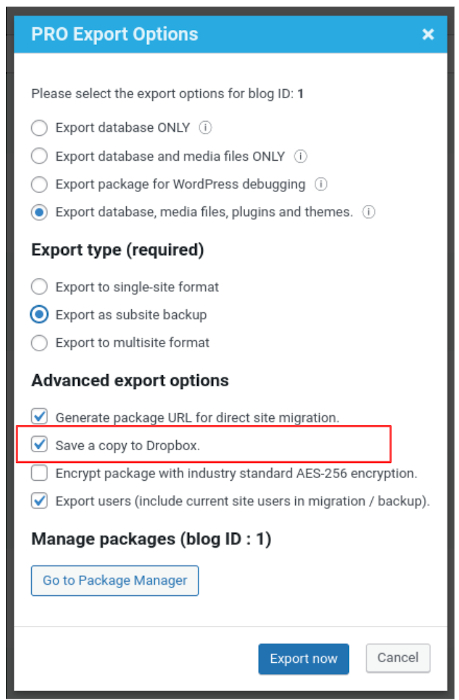Uncheck Generate package URL for direct migration
The image size is (459, 700).
tap(39, 417)
